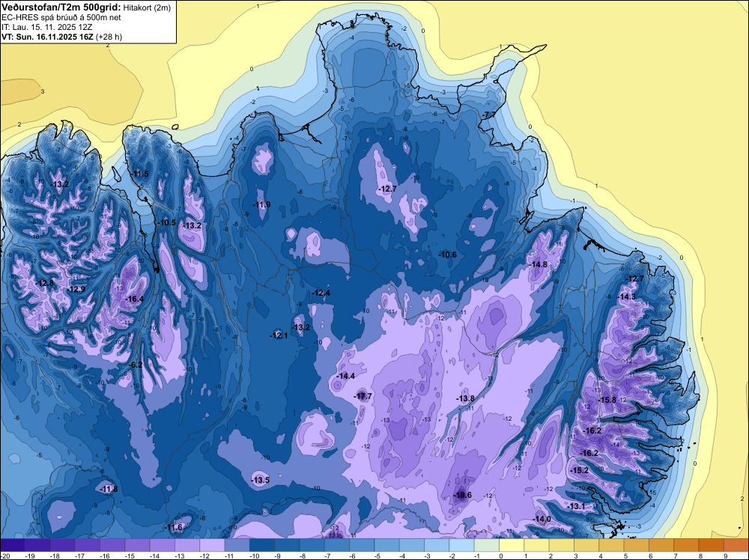The height and width of the screenshot is (560, 749).
Task: Click the -10.6 temperature label
Action: 448,255
